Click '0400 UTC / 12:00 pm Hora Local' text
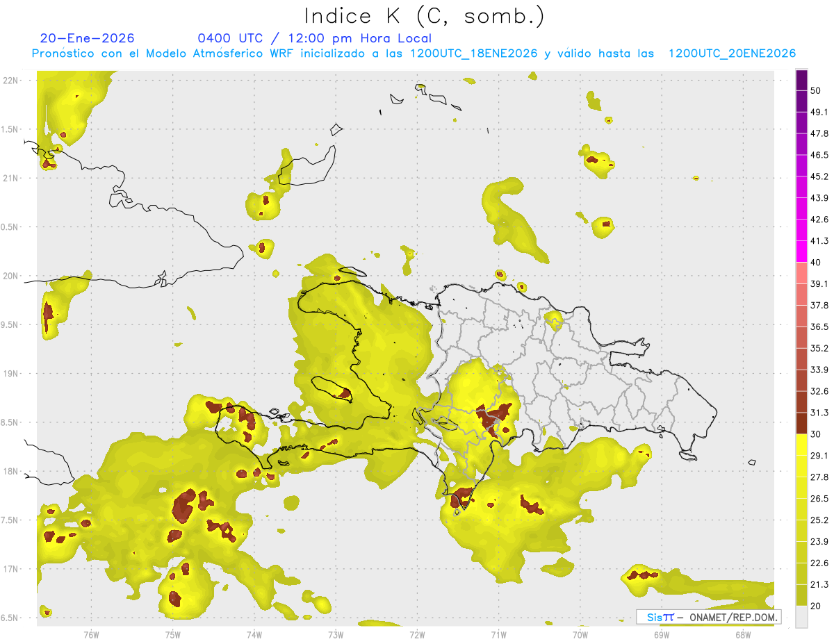This screenshot has height=644, width=834. (315, 38)
